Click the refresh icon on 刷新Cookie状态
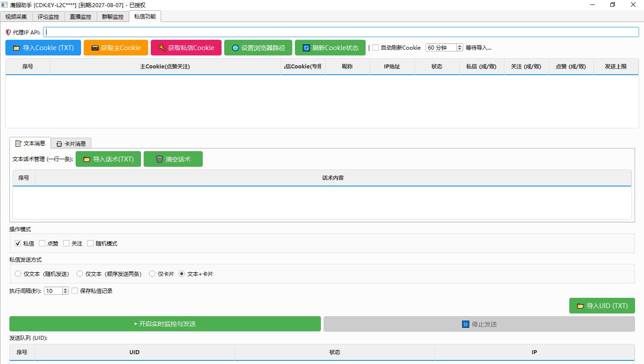This screenshot has width=644, height=364. 306,48
